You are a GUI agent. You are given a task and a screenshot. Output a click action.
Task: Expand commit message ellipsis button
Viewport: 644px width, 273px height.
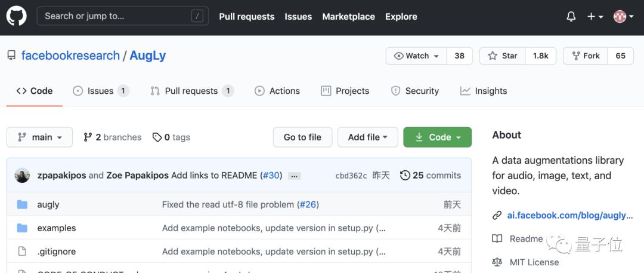(294, 176)
